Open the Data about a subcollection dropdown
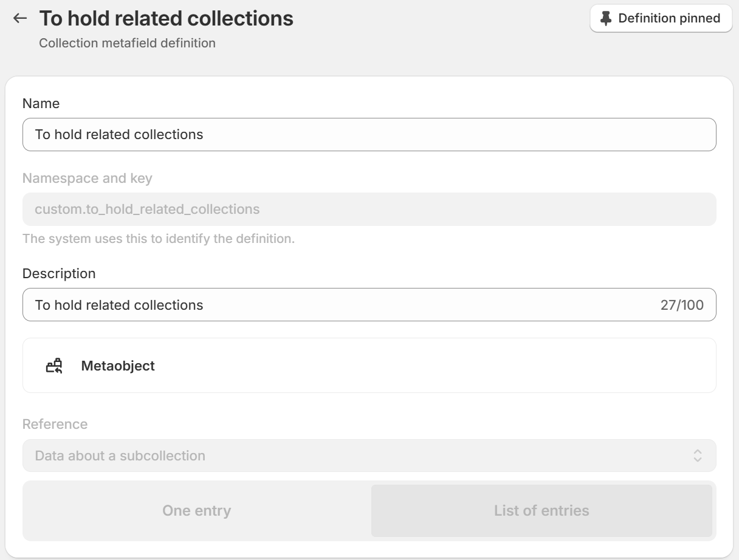Image resolution: width=739 pixels, height=560 pixels. (x=369, y=456)
